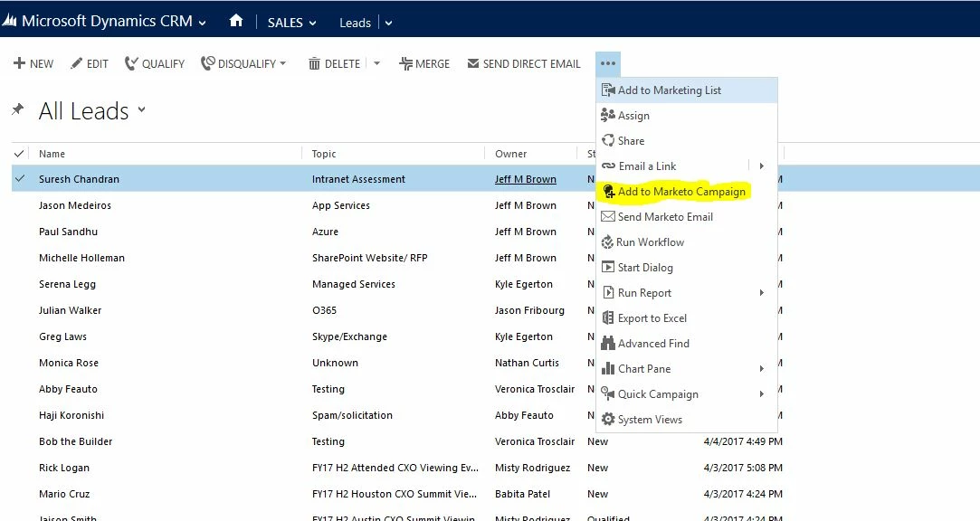
Task: Click the Assign people icon
Action: (x=607, y=115)
